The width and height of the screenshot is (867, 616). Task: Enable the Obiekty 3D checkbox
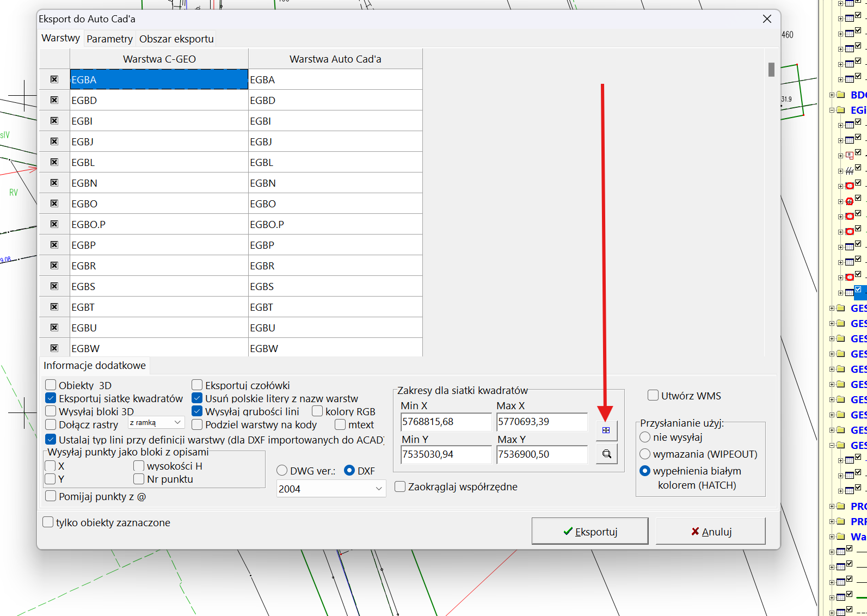click(51, 385)
